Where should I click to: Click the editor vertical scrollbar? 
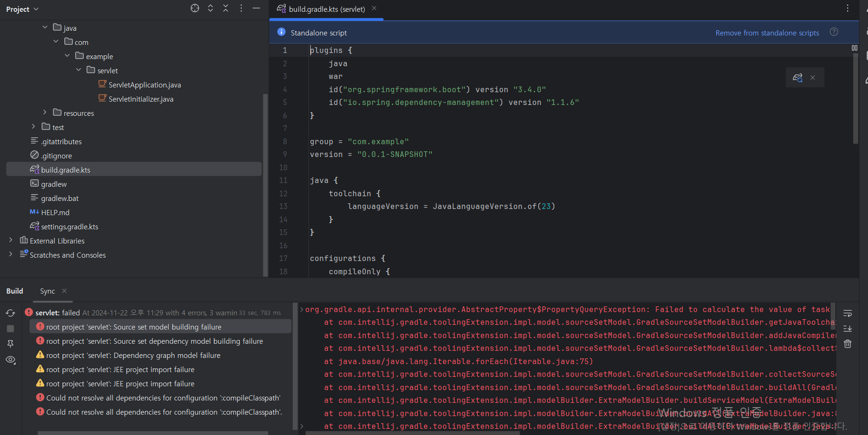[855, 98]
